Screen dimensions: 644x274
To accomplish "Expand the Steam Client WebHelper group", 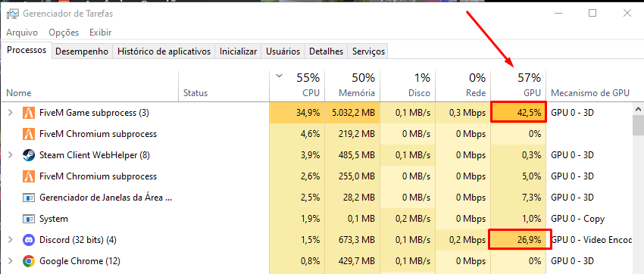I will (11, 155).
